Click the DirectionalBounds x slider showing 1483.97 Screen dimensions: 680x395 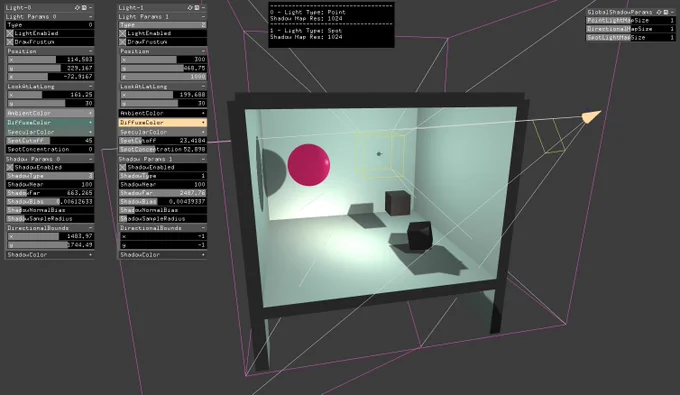click(x=50, y=236)
